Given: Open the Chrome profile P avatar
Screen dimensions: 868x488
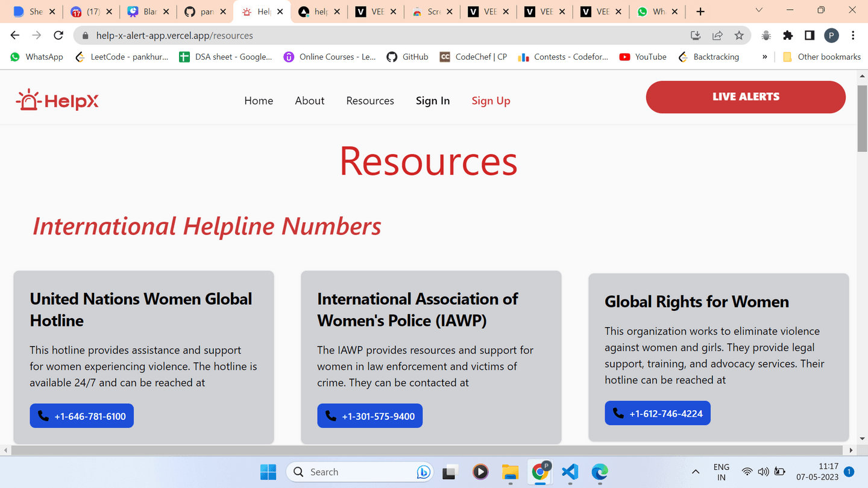Looking at the screenshot, I should pyautogui.click(x=831, y=36).
